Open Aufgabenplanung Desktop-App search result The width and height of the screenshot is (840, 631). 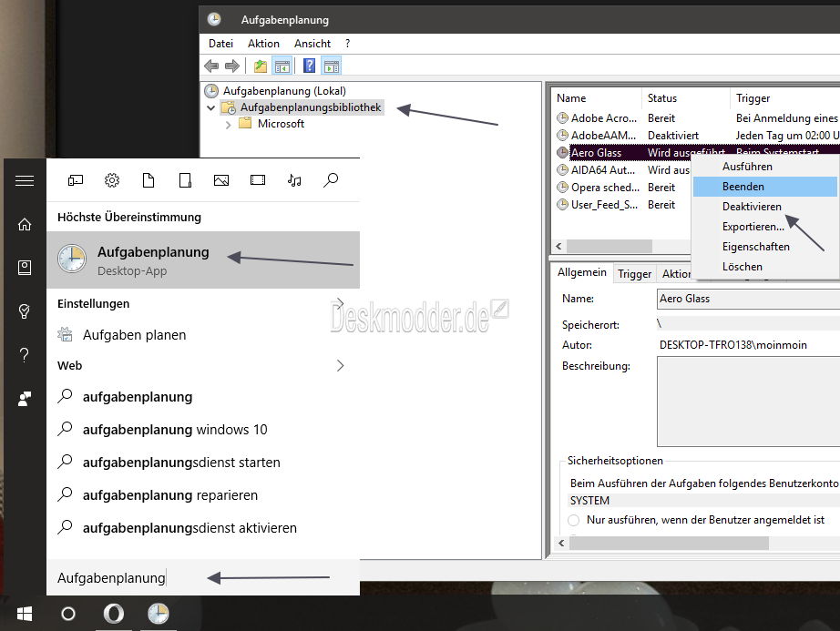[x=203, y=260]
